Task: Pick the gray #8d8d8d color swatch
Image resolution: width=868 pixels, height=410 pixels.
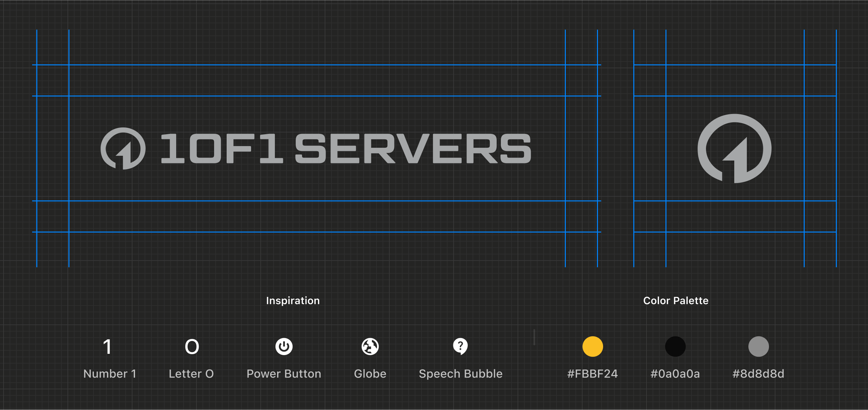Action: (x=758, y=346)
